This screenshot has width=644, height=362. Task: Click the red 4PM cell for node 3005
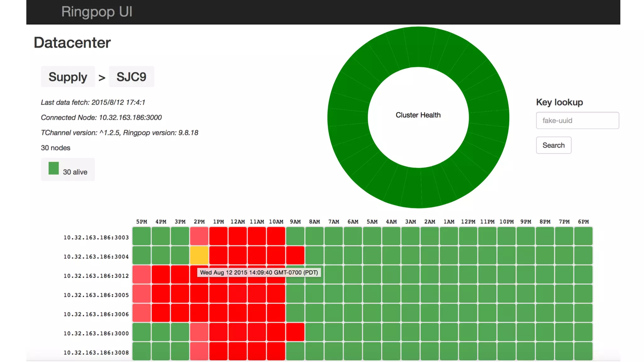coord(161,293)
